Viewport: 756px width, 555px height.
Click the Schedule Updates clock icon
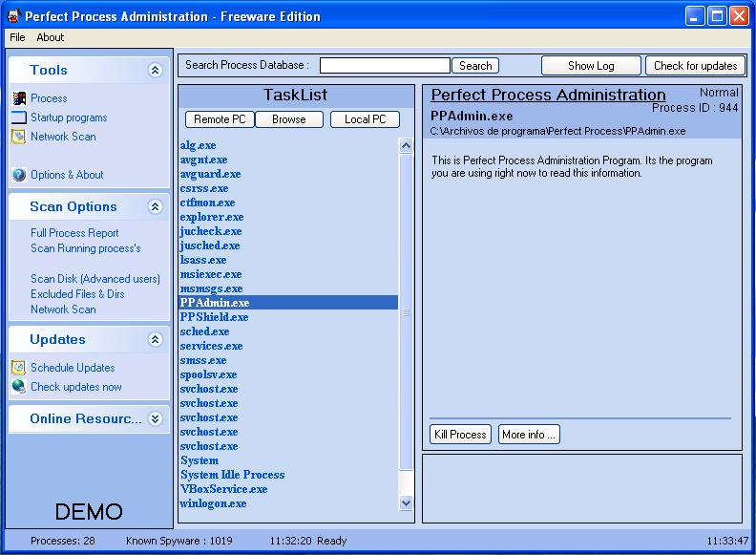click(x=19, y=368)
